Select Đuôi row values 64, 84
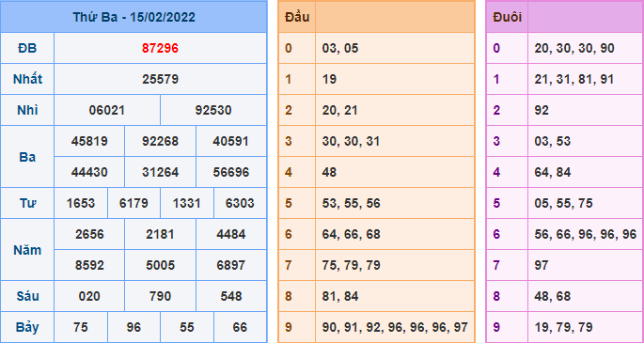644x343 pixels. [553, 172]
